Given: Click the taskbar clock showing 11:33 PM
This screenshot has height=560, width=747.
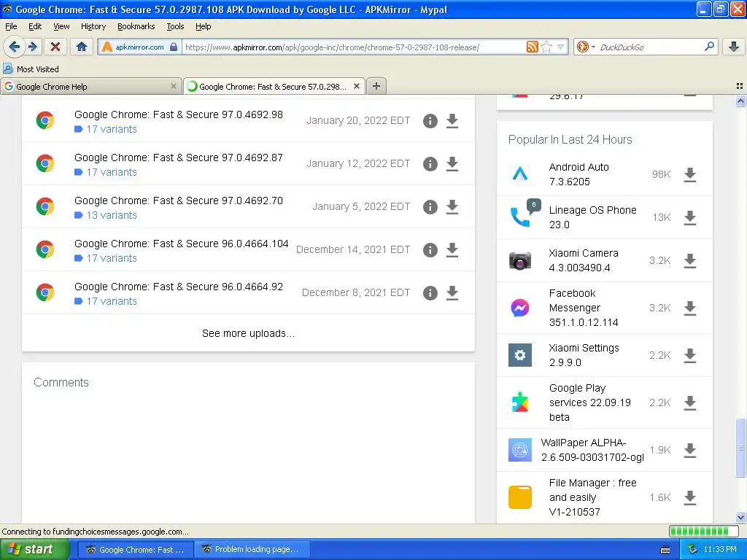Looking at the screenshot, I should coord(720,550).
